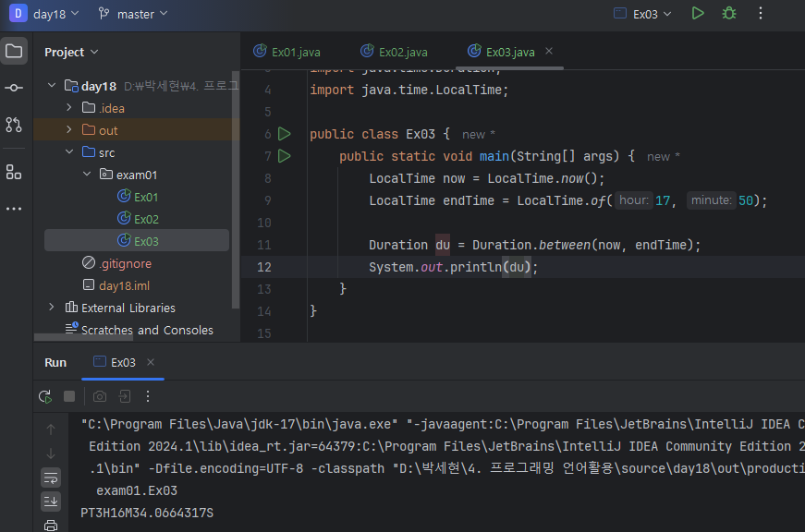Collapse the src folder
This screenshot has width=805, height=532.
click(x=69, y=152)
